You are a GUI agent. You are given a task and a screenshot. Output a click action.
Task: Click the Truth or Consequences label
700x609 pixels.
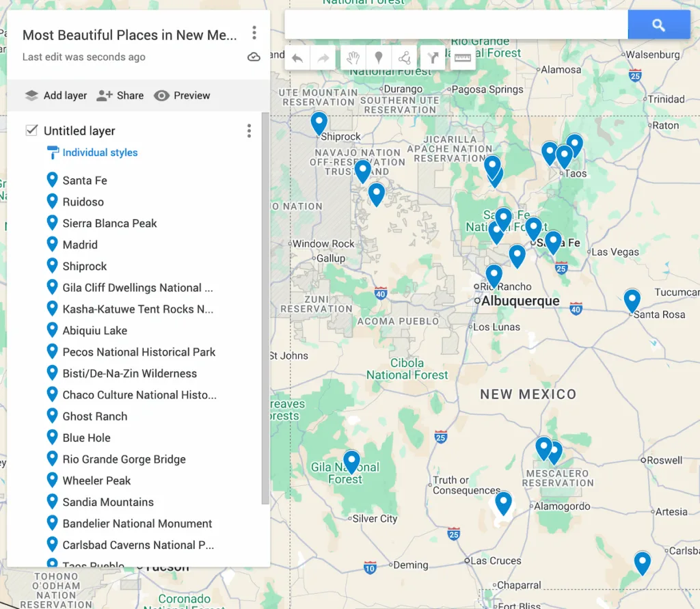click(466, 485)
